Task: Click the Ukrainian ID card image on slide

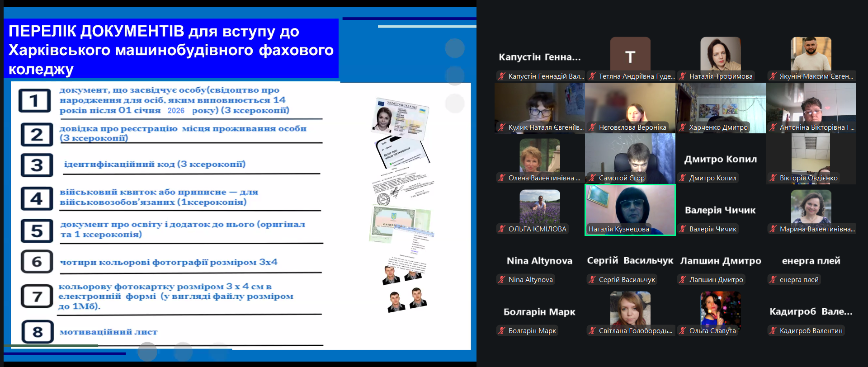Action: pos(401,116)
